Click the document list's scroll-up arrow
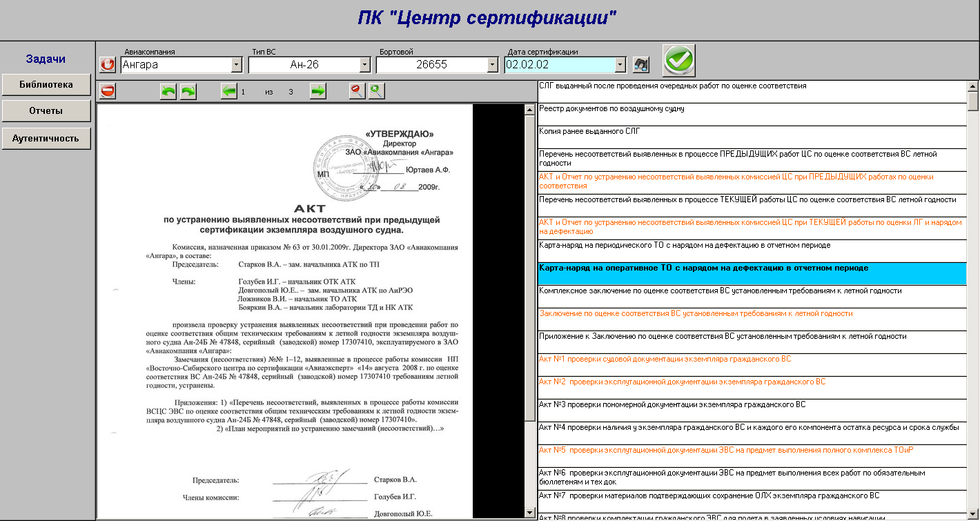 click(973, 87)
